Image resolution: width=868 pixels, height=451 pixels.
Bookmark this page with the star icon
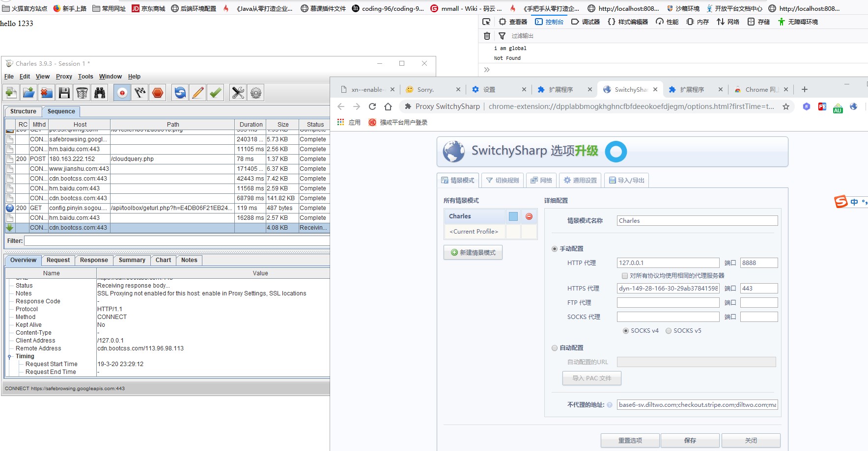[x=786, y=106]
